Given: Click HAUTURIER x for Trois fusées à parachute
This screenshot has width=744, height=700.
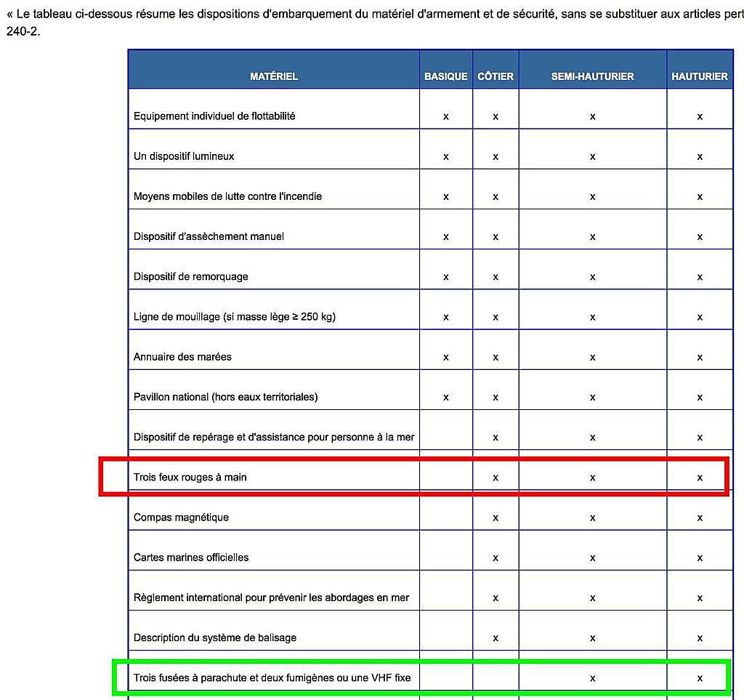Looking at the screenshot, I should (x=700, y=679).
